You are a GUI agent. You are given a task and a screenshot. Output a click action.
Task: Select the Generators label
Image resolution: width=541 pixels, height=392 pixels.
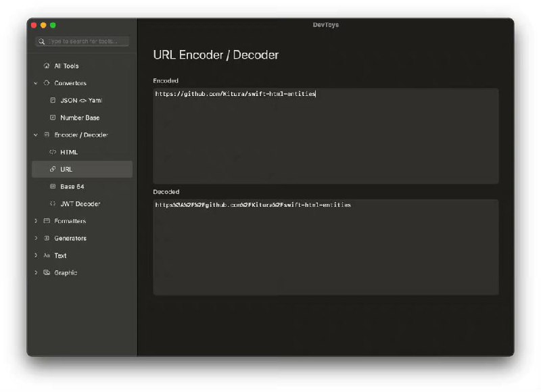(70, 238)
